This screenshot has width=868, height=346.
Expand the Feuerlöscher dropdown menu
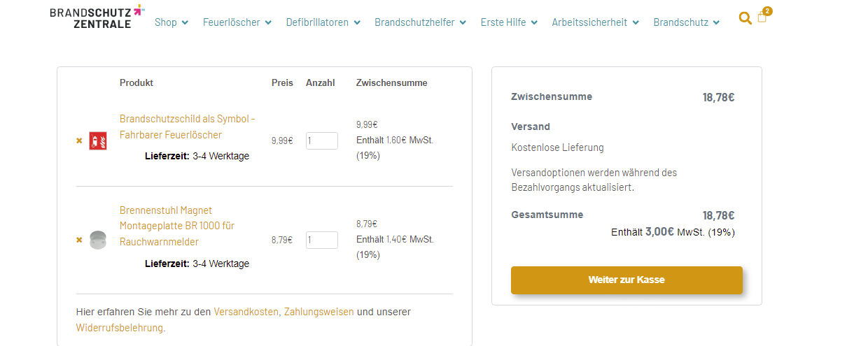point(237,22)
